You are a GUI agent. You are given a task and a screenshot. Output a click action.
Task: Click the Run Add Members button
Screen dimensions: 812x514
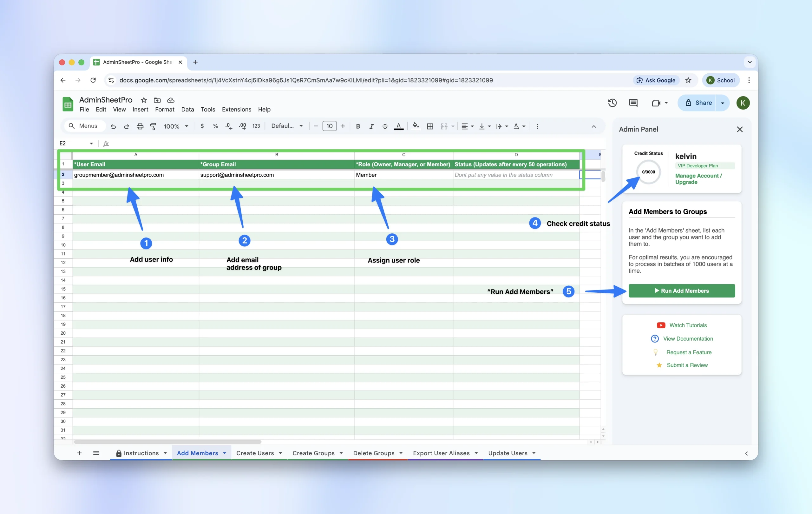click(x=682, y=290)
